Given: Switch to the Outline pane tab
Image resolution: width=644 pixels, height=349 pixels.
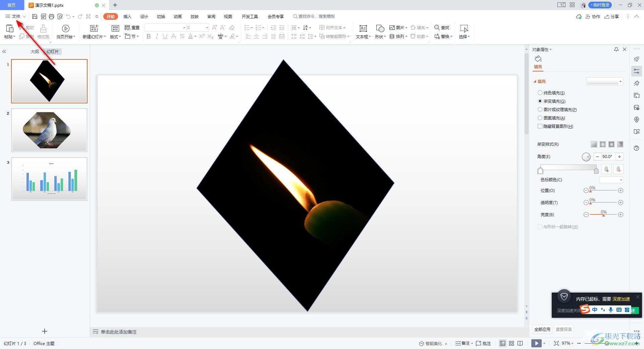Looking at the screenshot, I should tap(35, 52).
